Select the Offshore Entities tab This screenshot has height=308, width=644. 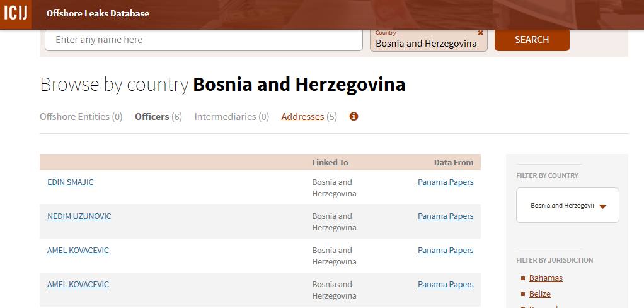(73, 117)
